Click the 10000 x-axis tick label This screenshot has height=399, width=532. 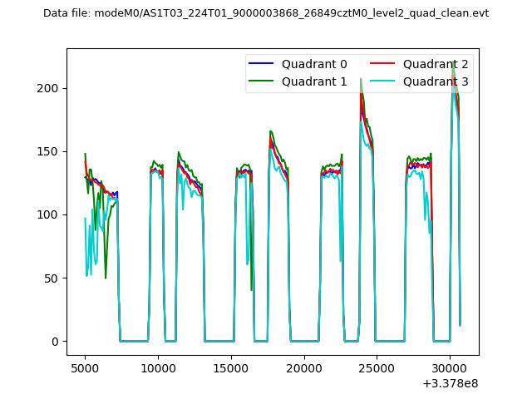tap(157, 367)
